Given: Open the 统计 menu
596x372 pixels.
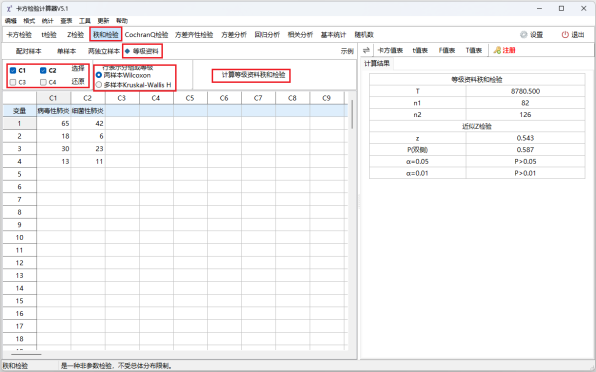Looking at the screenshot, I should click(48, 21).
